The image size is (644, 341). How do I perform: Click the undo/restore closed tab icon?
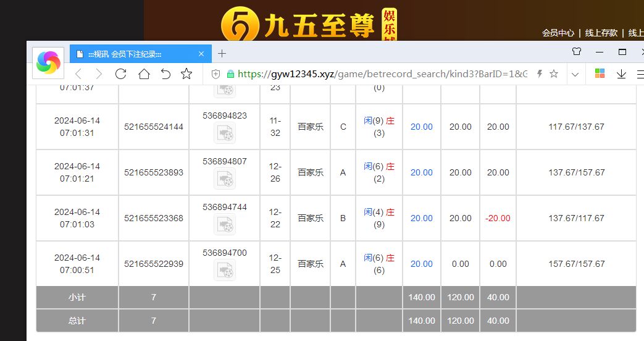coord(165,74)
